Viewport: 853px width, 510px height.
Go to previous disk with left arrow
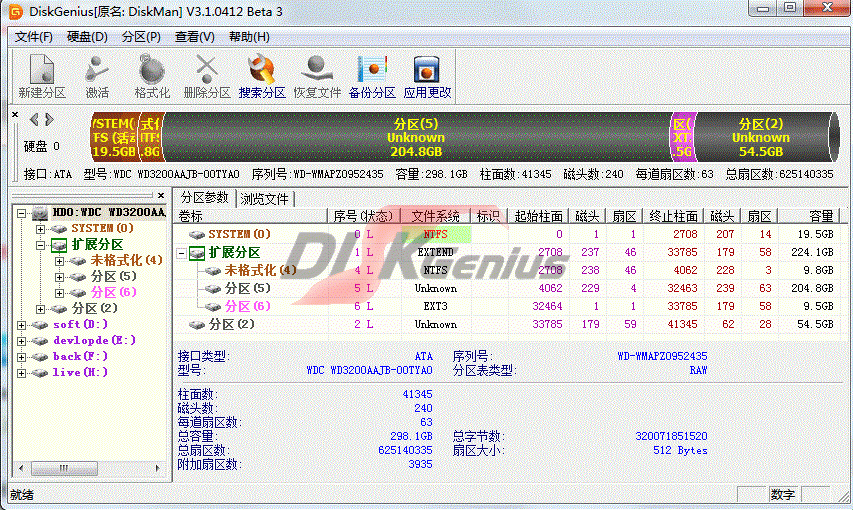[x=34, y=119]
